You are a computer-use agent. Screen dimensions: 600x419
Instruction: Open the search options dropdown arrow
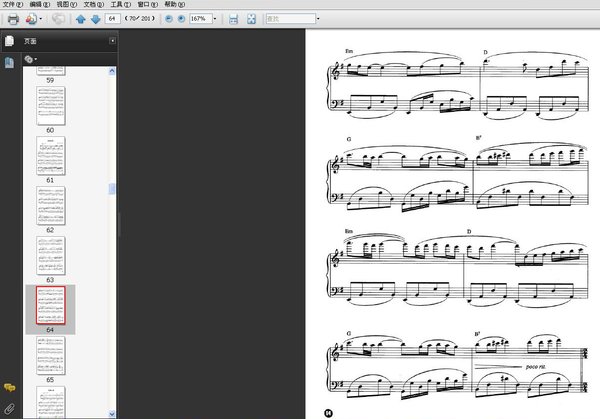tap(318, 18)
